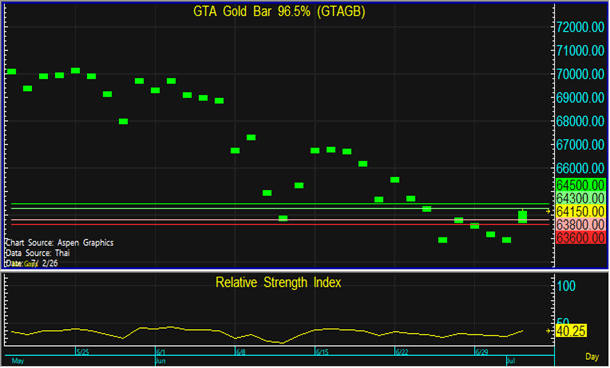Click the Chart Source: Aspen Graphics text

pos(60,243)
